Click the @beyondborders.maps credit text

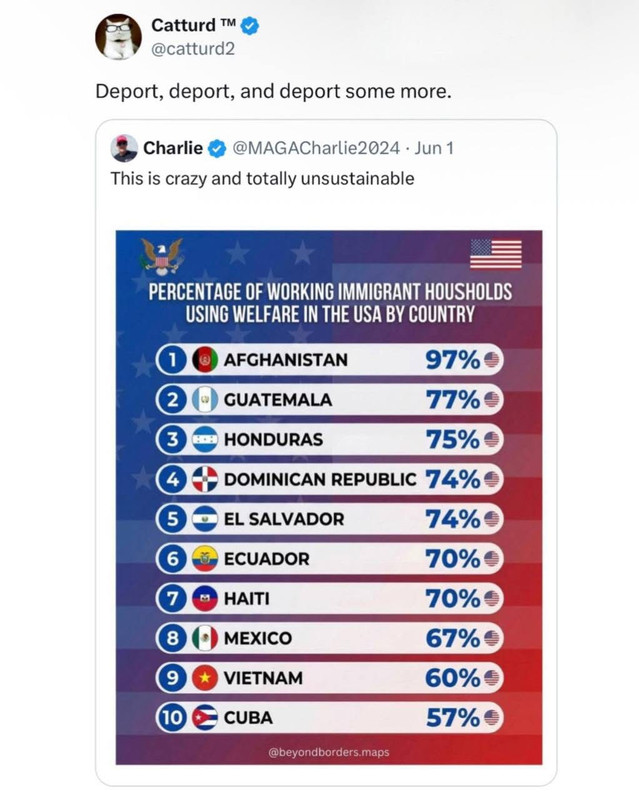click(x=329, y=752)
